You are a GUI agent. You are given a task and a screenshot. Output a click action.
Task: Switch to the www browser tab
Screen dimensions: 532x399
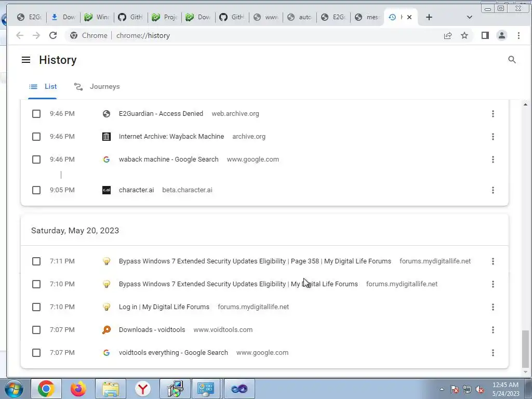(266, 17)
